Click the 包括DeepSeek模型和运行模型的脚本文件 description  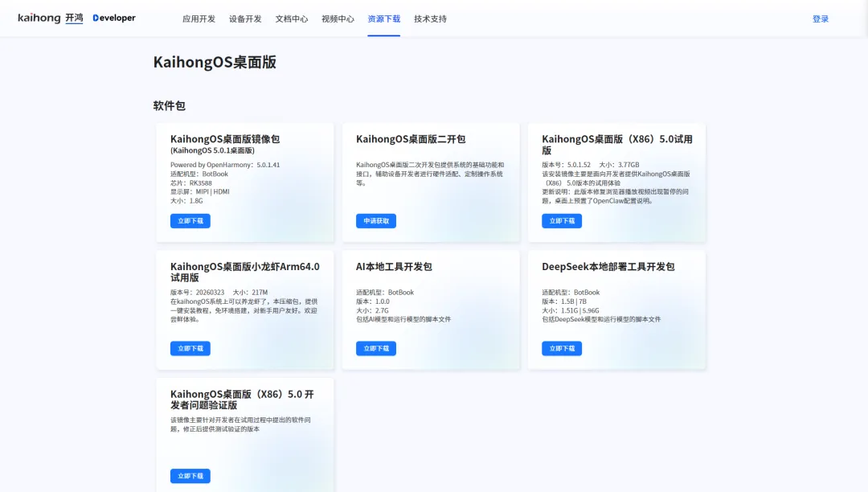(x=601, y=319)
